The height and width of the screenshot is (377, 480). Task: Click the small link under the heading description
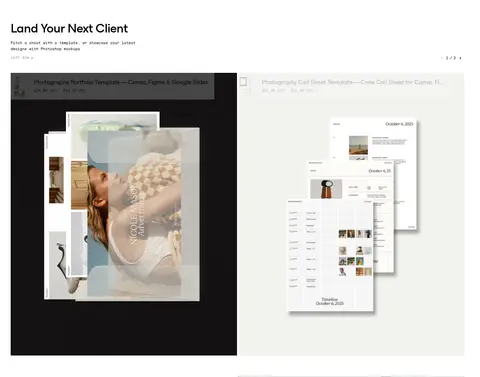(22, 58)
